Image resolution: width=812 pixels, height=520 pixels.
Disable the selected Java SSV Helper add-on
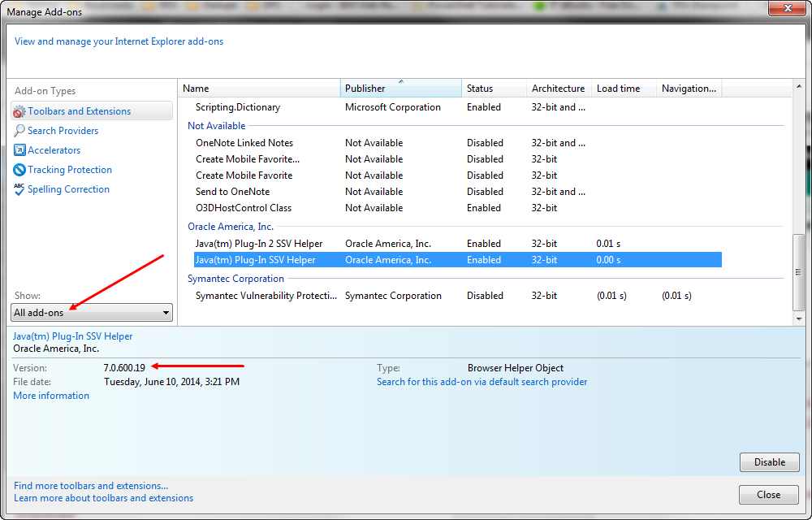tap(770, 462)
